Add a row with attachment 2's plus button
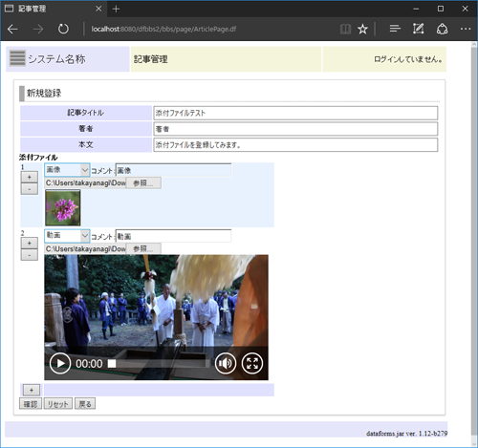 click(x=30, y=244)
